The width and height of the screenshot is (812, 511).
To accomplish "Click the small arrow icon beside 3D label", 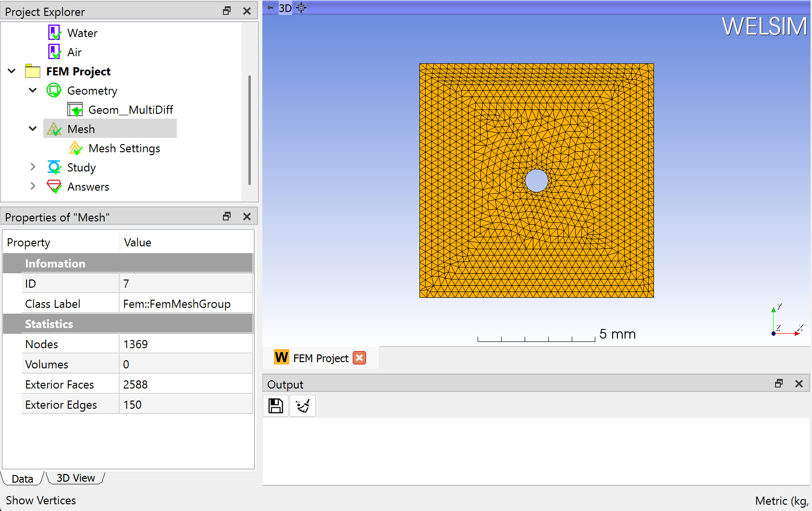I will [271, 8].
